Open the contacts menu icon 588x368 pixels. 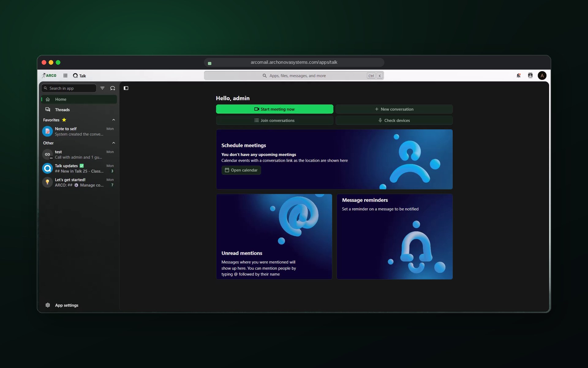click(530, 75)
